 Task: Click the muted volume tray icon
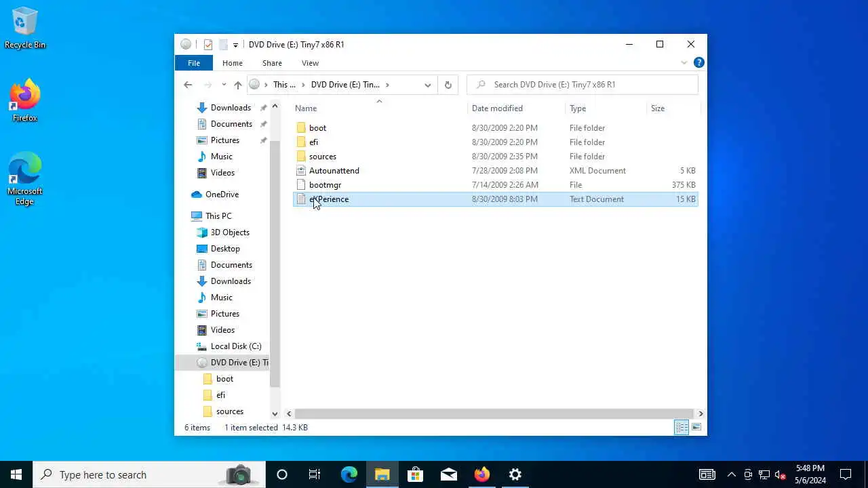point(781,474)
